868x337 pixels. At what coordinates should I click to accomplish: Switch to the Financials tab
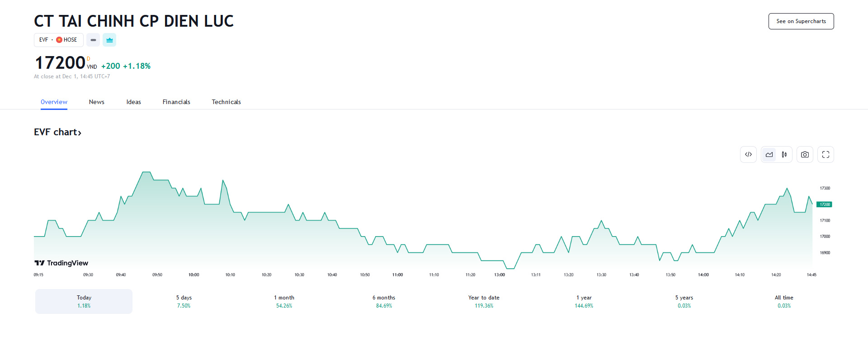click(x=176, y=102)
